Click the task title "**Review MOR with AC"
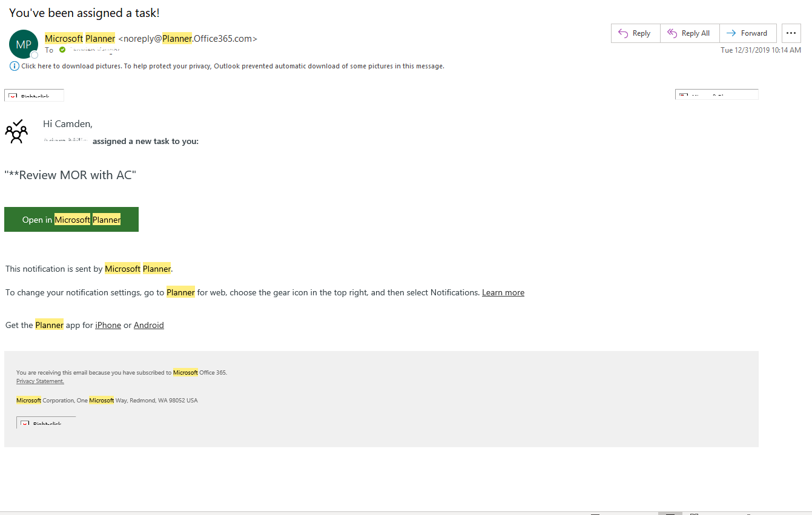 pos(70,175)
